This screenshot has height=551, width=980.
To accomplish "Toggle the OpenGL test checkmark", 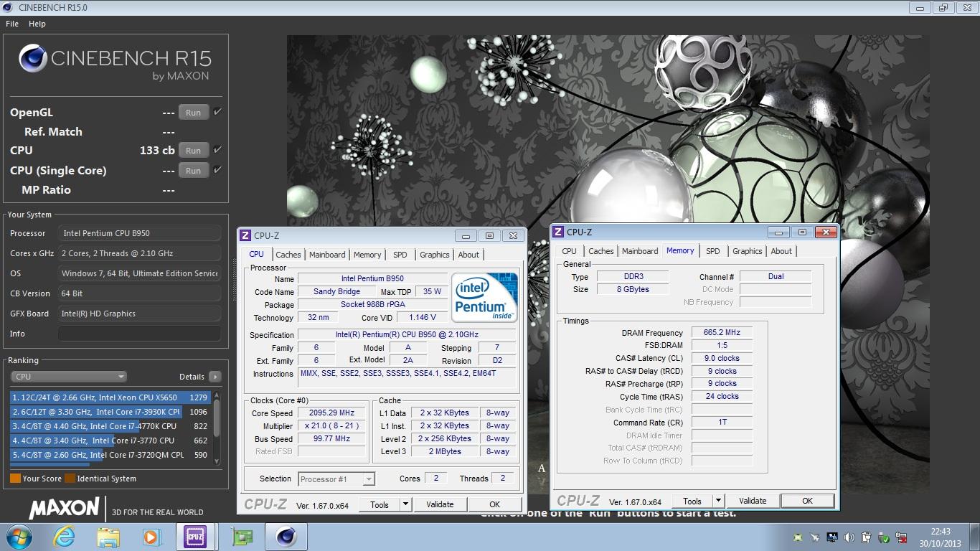I will click(x=217, y=112).
